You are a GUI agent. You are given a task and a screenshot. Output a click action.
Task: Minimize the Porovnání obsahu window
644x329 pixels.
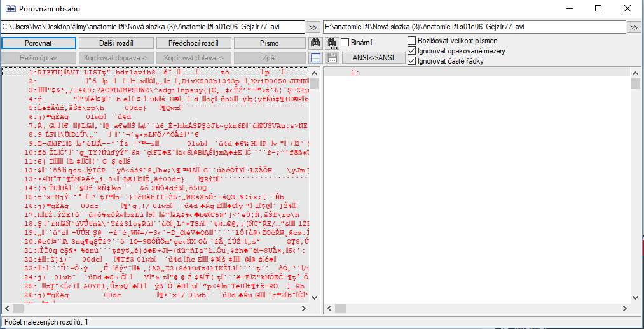coord(570,8)
